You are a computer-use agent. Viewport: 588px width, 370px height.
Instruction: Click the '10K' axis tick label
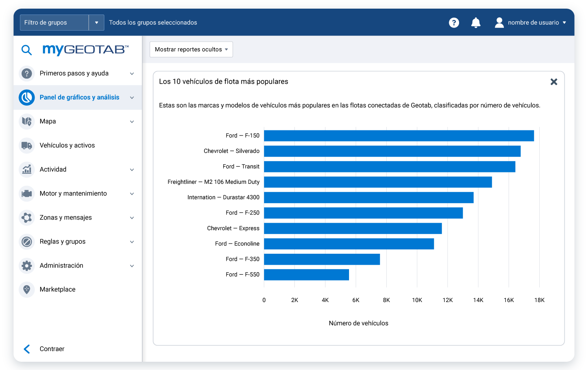pos(417,300)
